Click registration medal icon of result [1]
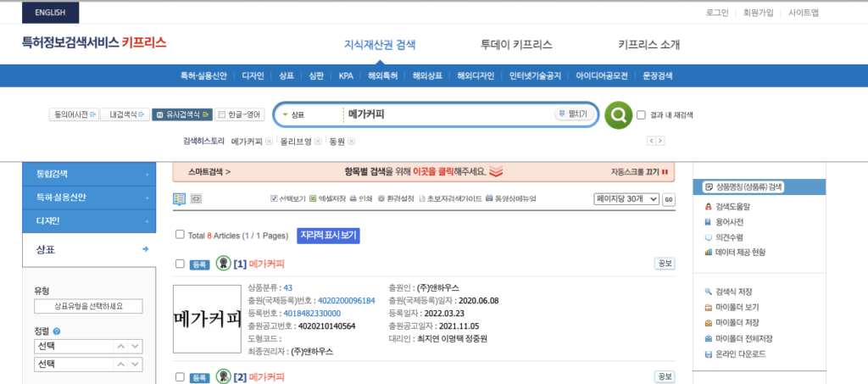This screenshot has width=868, height=384. tap(223, 264)
